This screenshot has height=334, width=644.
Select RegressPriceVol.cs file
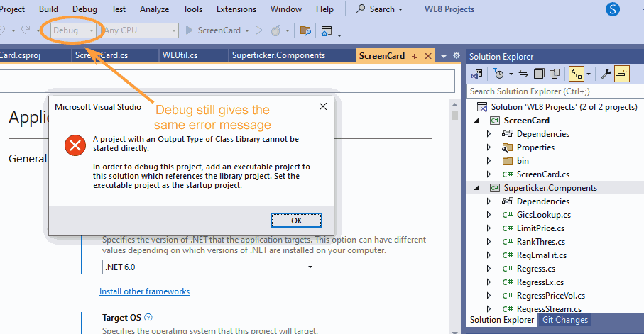pyautogui.click(x=551, y=296)
